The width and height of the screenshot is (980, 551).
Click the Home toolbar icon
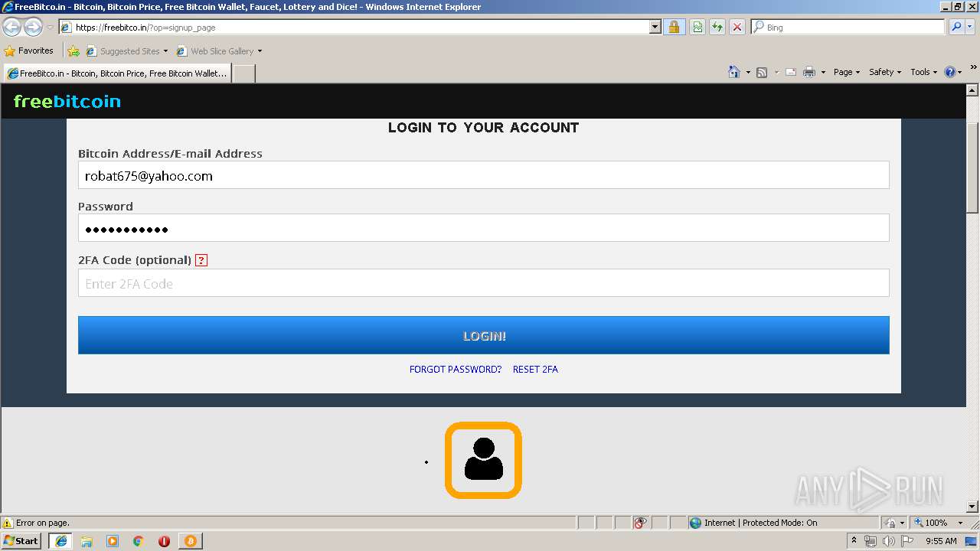[734, 72]
